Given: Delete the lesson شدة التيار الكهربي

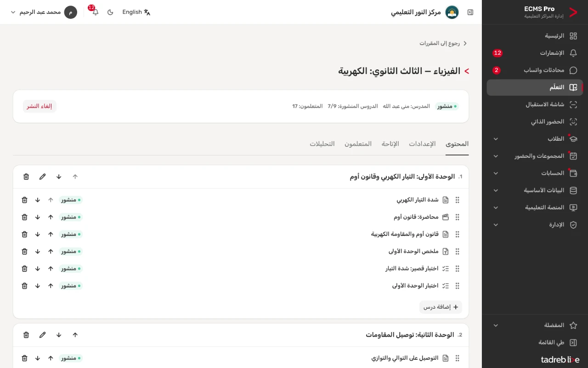Looking at the screenshot, I should point(25,200).
